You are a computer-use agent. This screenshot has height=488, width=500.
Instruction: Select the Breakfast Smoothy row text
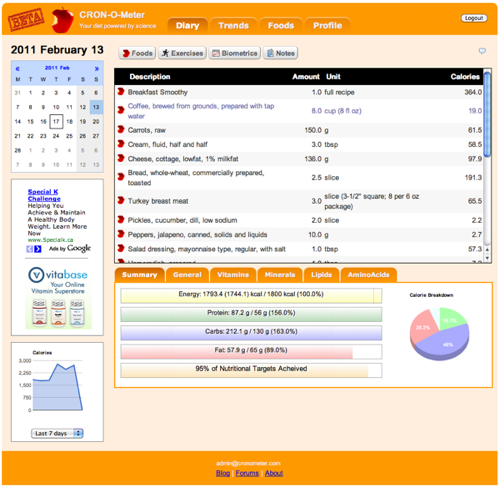coord(158,92)
